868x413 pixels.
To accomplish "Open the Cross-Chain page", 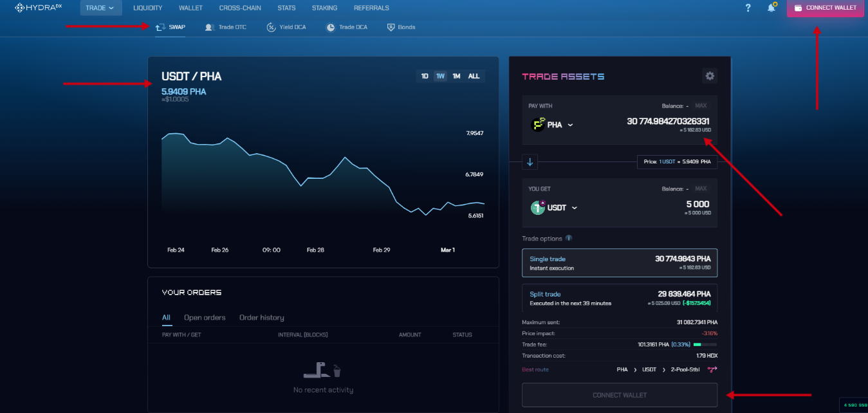I will coord(240,8).
